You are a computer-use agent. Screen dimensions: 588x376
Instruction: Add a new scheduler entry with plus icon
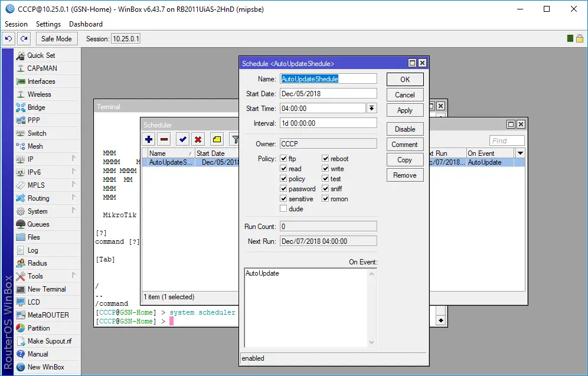pyautogui.click(x=149, y=139)
